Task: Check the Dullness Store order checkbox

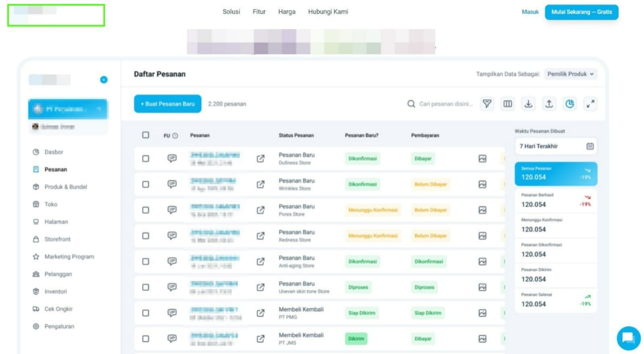Action: point(146,158)
